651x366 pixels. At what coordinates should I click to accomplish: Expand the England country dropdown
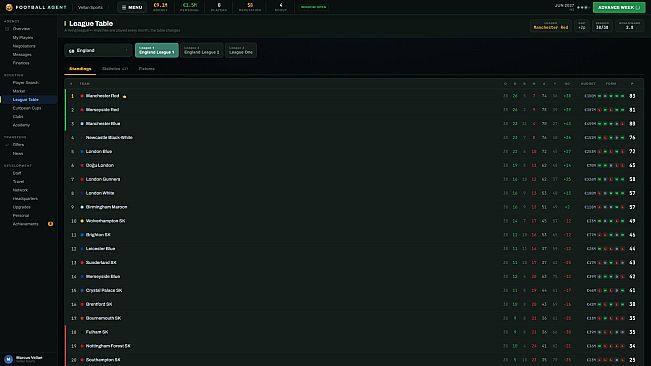click(x=98, y=51)
